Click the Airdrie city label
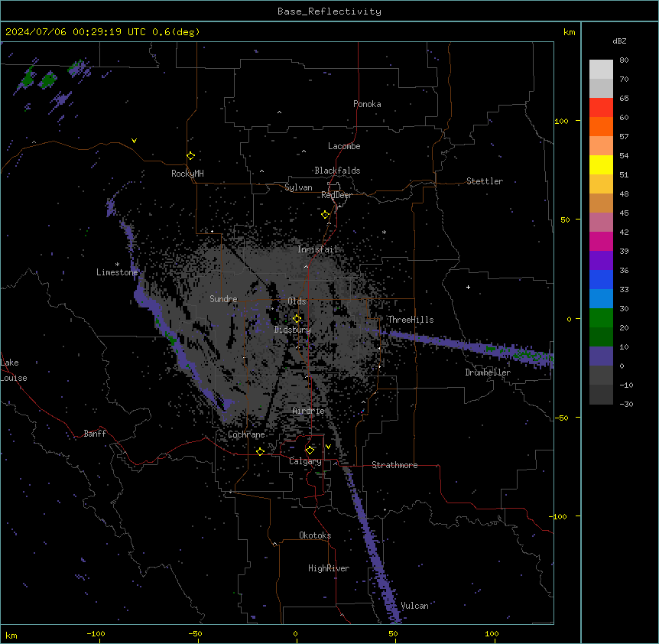 309,411
